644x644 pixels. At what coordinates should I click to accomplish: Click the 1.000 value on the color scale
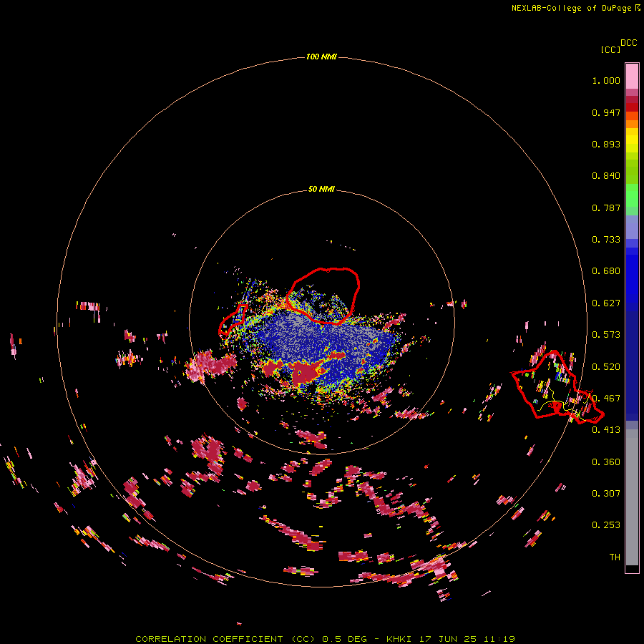click(x=606, y=80)
